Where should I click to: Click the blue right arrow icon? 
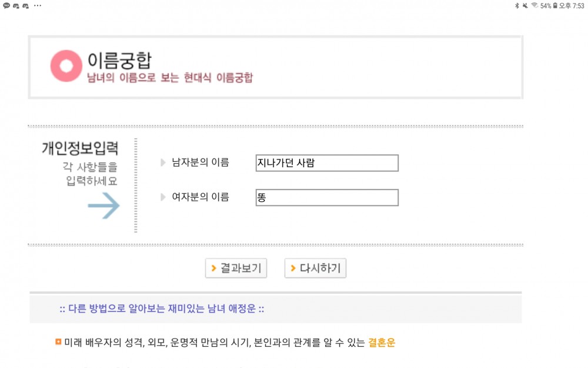tap(104, 205)
